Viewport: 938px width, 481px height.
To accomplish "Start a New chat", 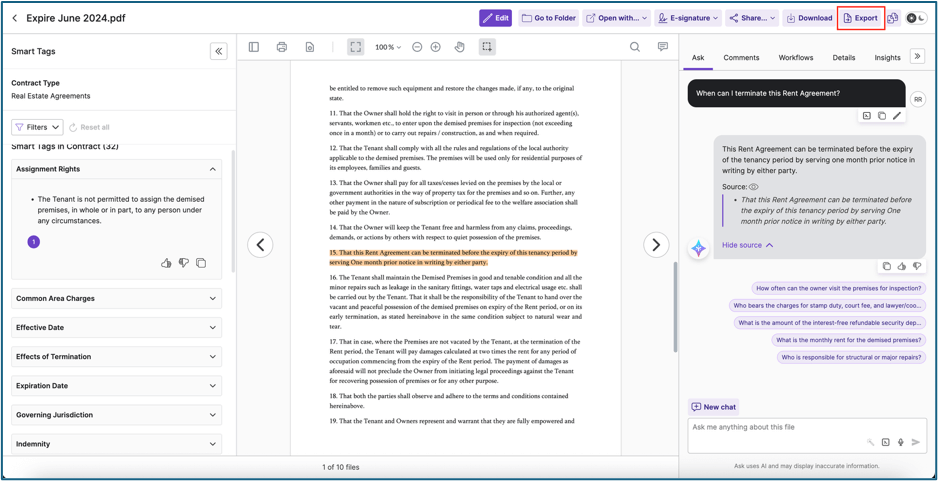I will tap(714, 407).
